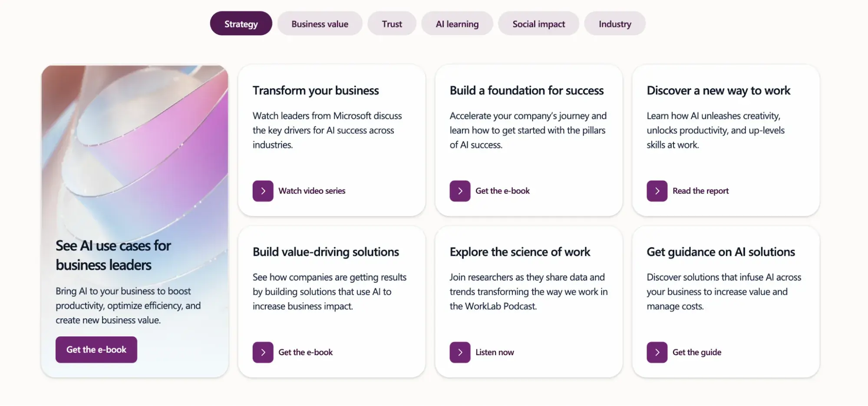Click arrow icon next to Get the guide
Screen dimensions: 868x406
click(x=657, y=352)
